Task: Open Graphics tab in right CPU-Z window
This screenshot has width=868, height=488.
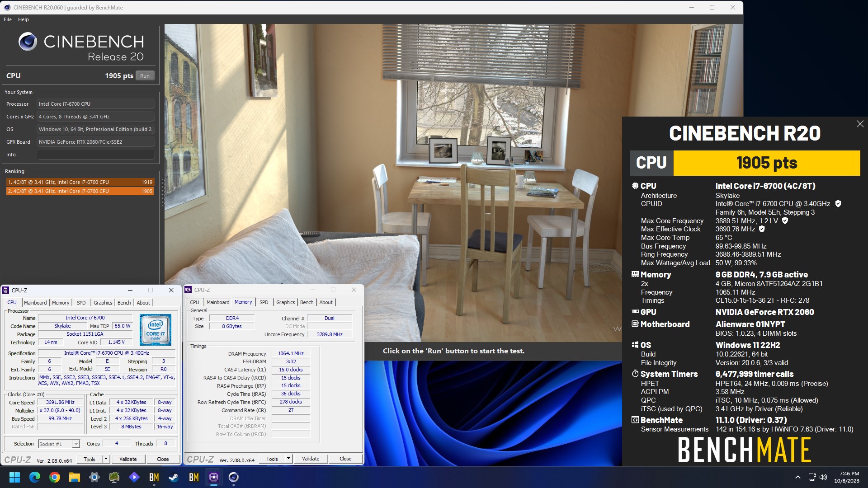Action: (x=286, y=302)
